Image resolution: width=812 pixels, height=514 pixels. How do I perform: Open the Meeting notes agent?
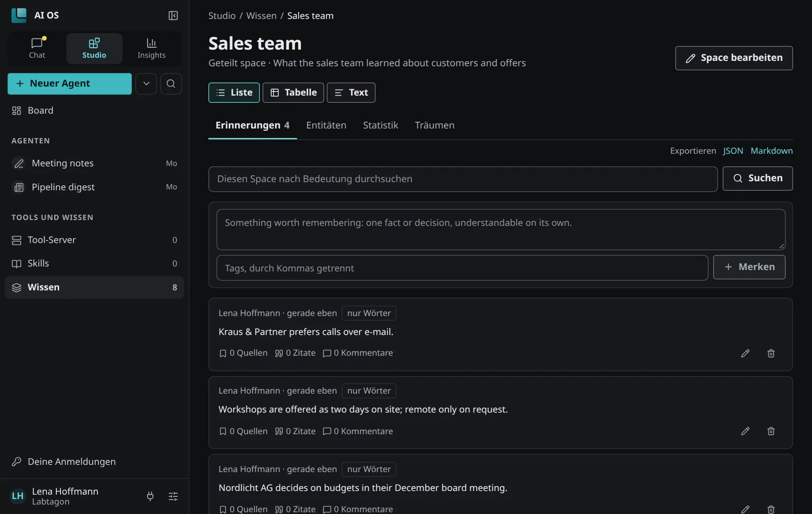click(x=94, y=163)
